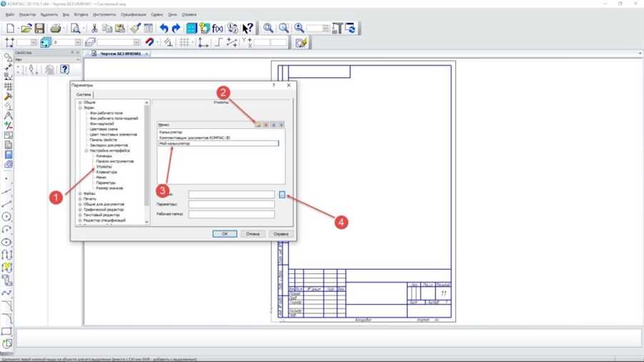Screen dimensions: 644x362
Task: Move utility item down with arrow icon
Action: click(x=281, y=124)
